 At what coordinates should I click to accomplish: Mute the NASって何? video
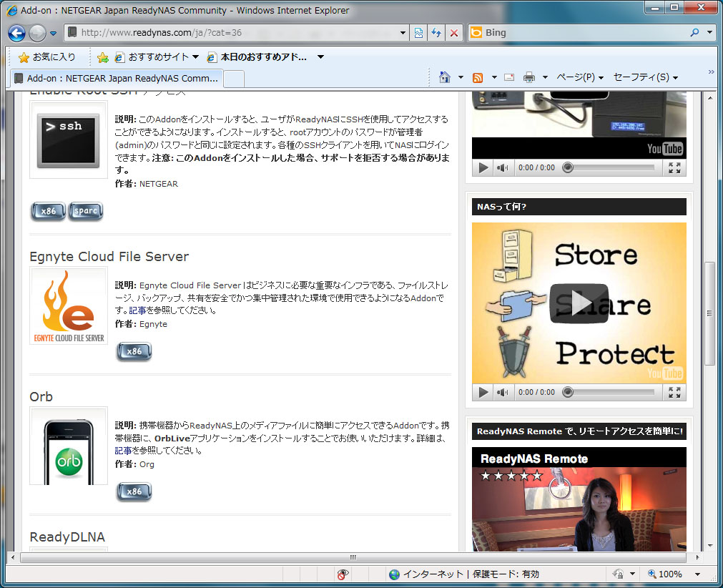503,392
